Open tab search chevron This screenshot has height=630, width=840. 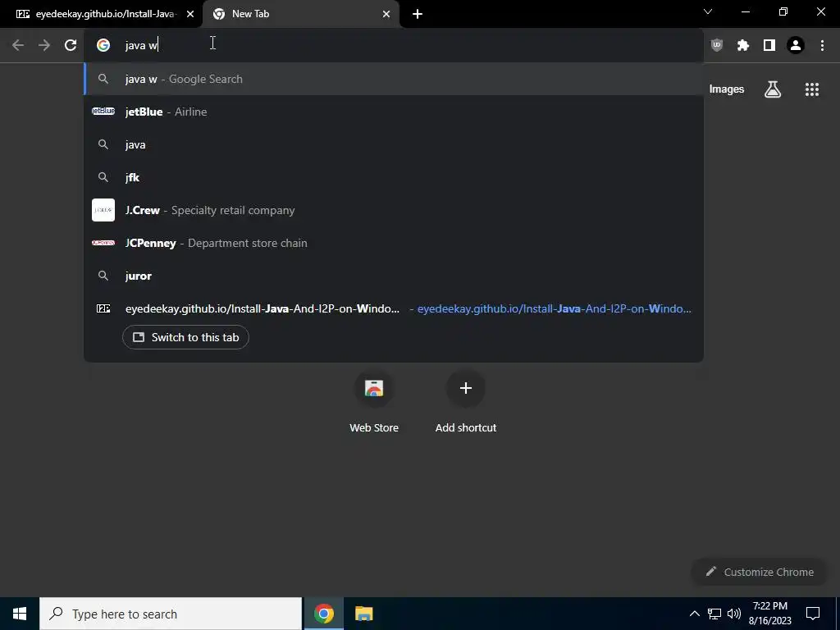tap(708, 11)
